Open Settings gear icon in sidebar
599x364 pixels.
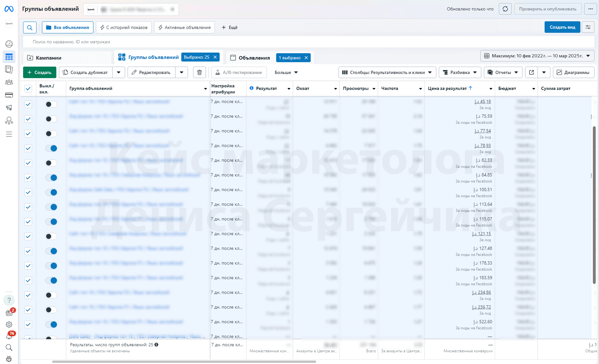(9, 324)
